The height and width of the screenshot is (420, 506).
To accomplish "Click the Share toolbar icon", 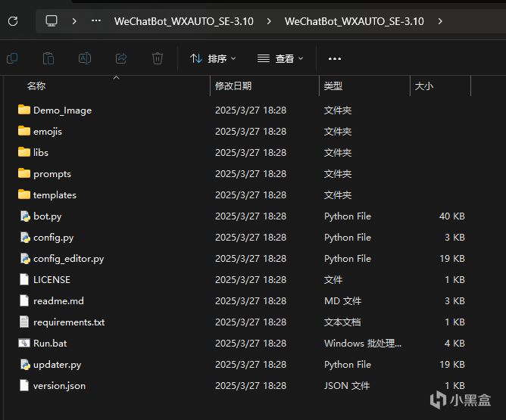I will tap(121, 58).
